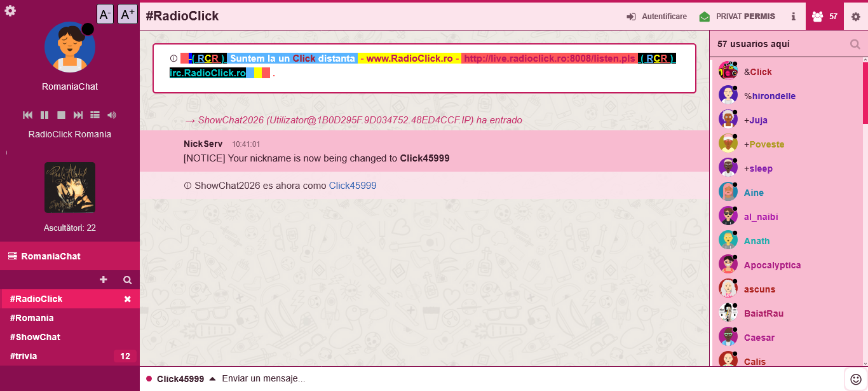This screenshot has height=391, width=868.
Task: Stop the radio player
Action: (x=62, y=115)
